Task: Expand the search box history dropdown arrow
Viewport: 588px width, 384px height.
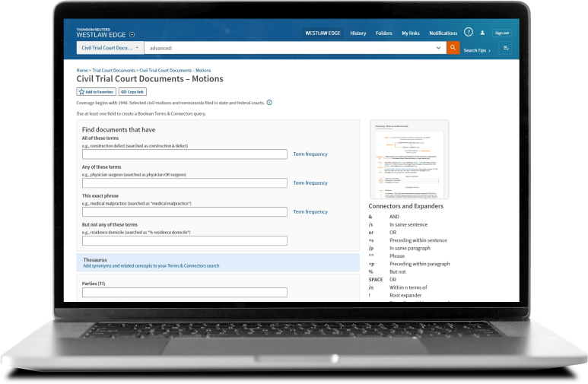Action: click(x=438, y=47)
